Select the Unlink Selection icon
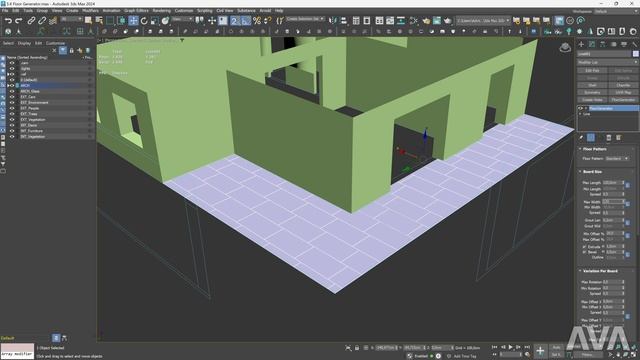 click(42, 20)
